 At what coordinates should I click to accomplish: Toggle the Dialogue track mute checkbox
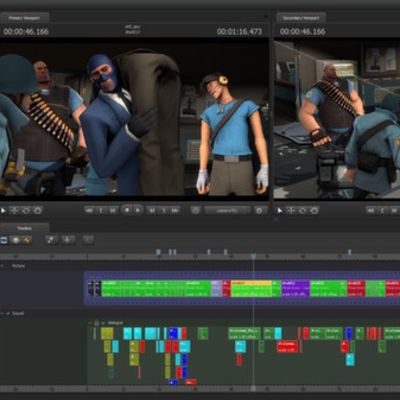pyautogui.click(x=103, y=323)
